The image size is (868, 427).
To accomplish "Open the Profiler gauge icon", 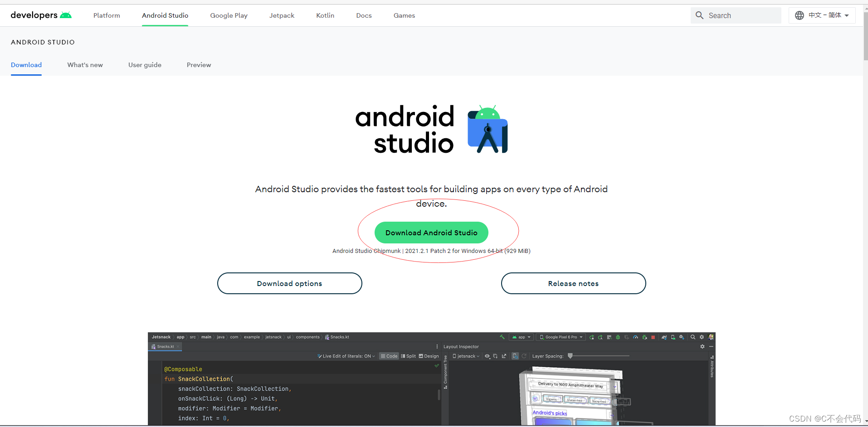I will coord(635,338).
